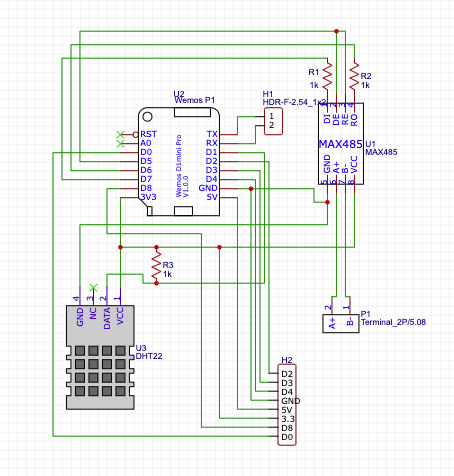Click the U1 MAX485 reference label
Image resolution: width=454 pixels, height=476 pixels.
pos(381,148)
